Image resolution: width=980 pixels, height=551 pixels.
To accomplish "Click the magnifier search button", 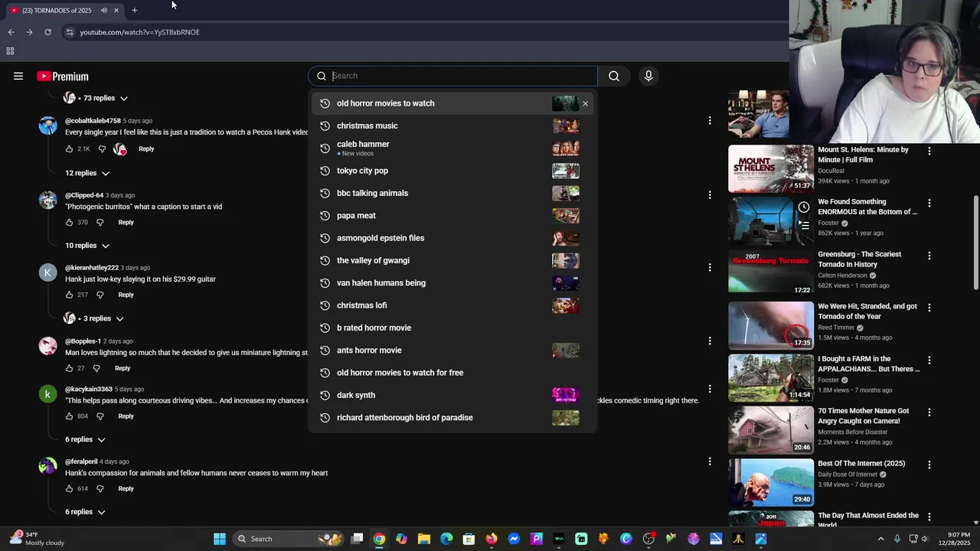I will point(614,76).
